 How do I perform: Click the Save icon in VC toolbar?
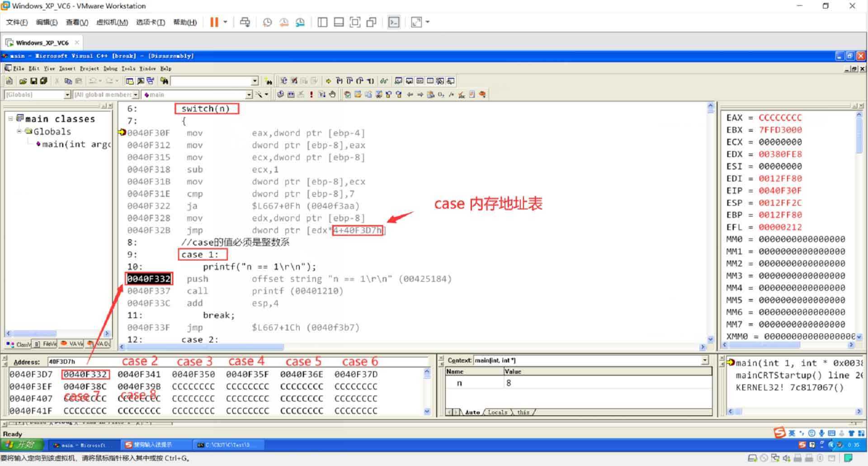(x=33, y=81)
